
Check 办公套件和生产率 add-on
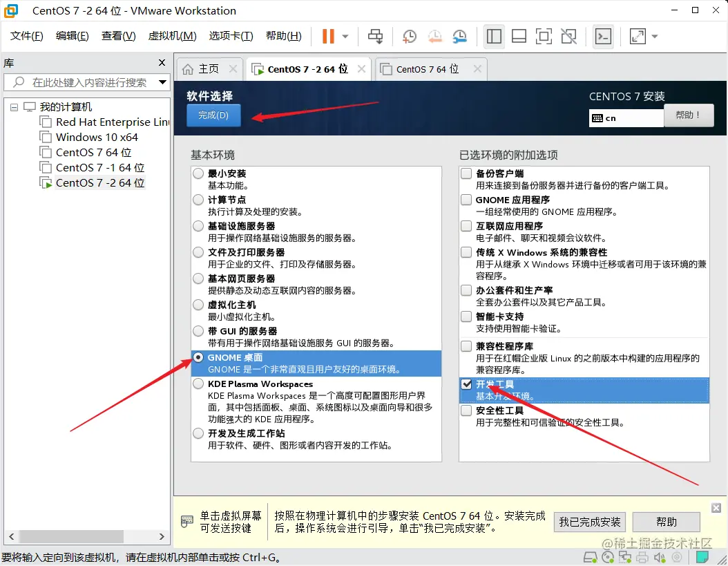(x=466, y=290)
